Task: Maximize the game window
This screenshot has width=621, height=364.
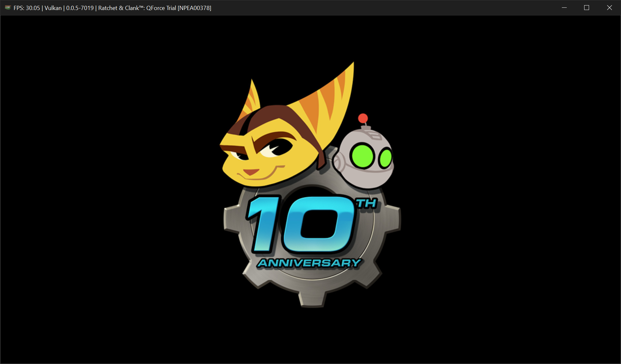Action: pos(587,8)
